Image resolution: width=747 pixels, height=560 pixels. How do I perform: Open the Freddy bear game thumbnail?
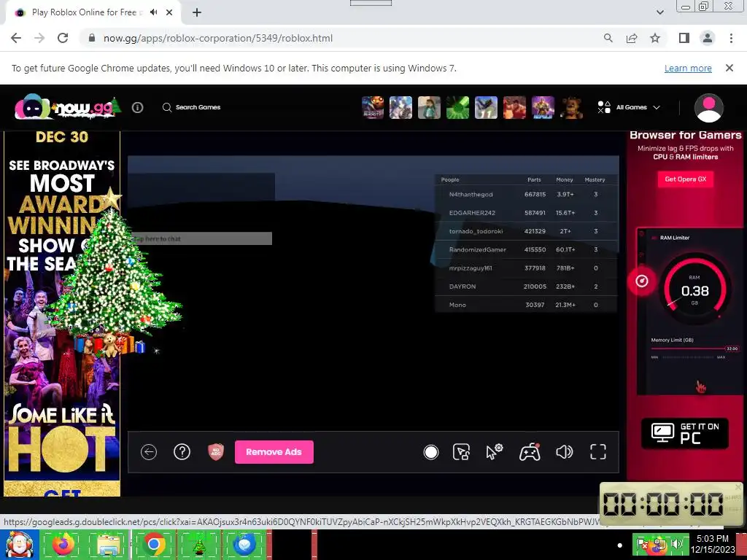571,107
